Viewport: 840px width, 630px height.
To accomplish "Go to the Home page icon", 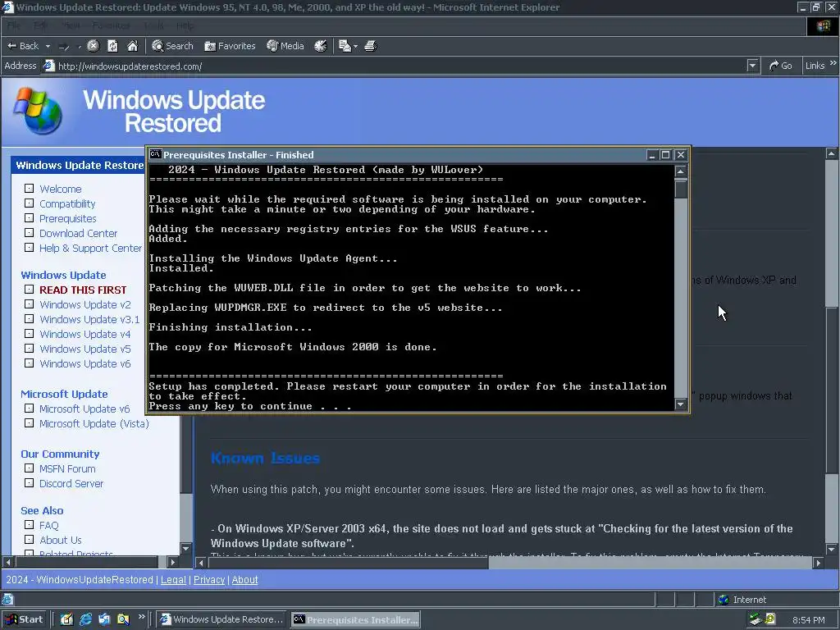I will coord(132,46).
